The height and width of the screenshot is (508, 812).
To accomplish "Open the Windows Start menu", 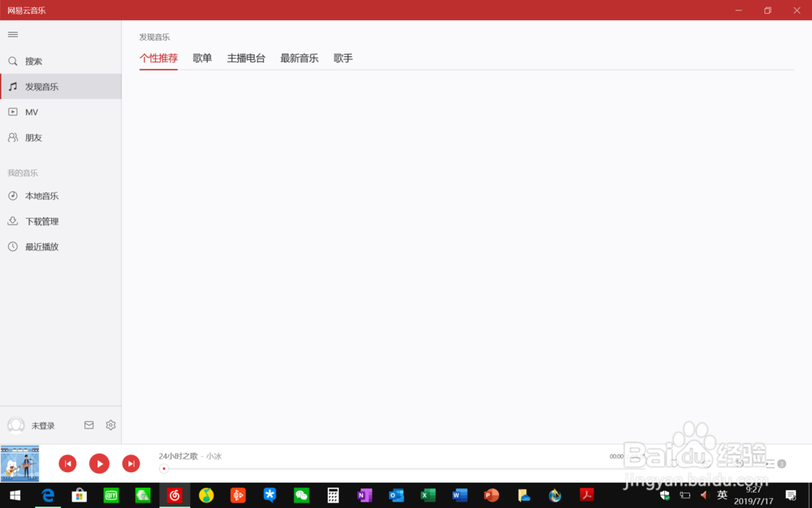I will [x=15, y=496].
